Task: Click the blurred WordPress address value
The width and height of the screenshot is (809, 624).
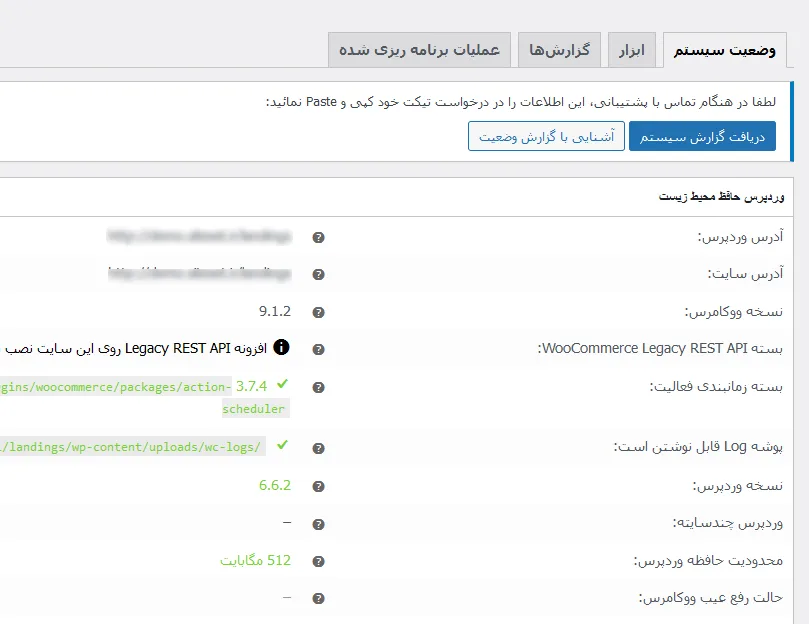Action: tap(199, 236)
